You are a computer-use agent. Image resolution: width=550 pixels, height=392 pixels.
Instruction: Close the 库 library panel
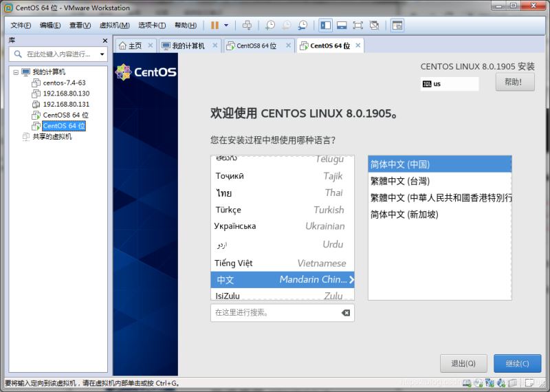tap(104, 40)
